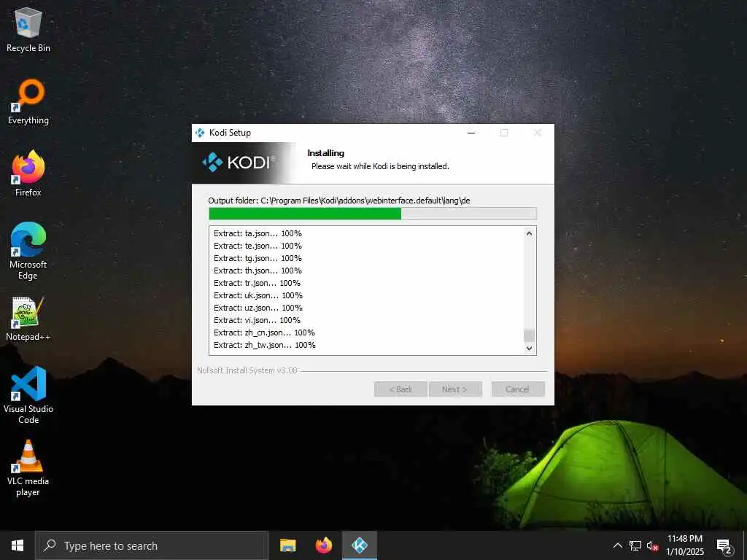Select the Notepad++ desktop shortcut
The height and width of the screenshot is (560, 747).
pos(28,319)
